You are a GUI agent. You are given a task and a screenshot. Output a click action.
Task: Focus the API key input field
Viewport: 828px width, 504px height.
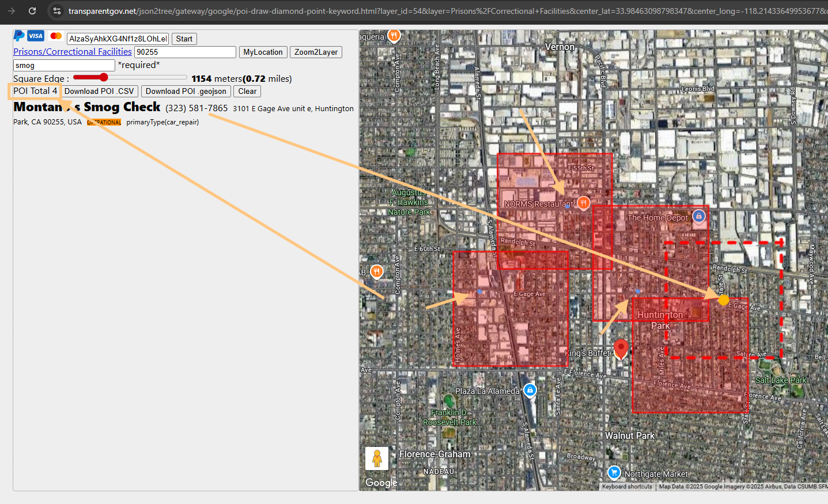pyautogui.click(x=118, y=39)
